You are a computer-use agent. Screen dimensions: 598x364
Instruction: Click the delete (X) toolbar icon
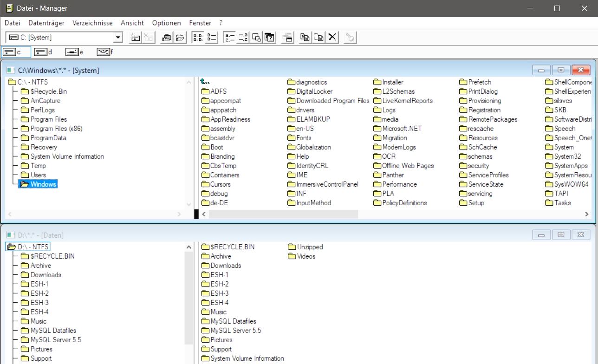(x=332, y=38)
